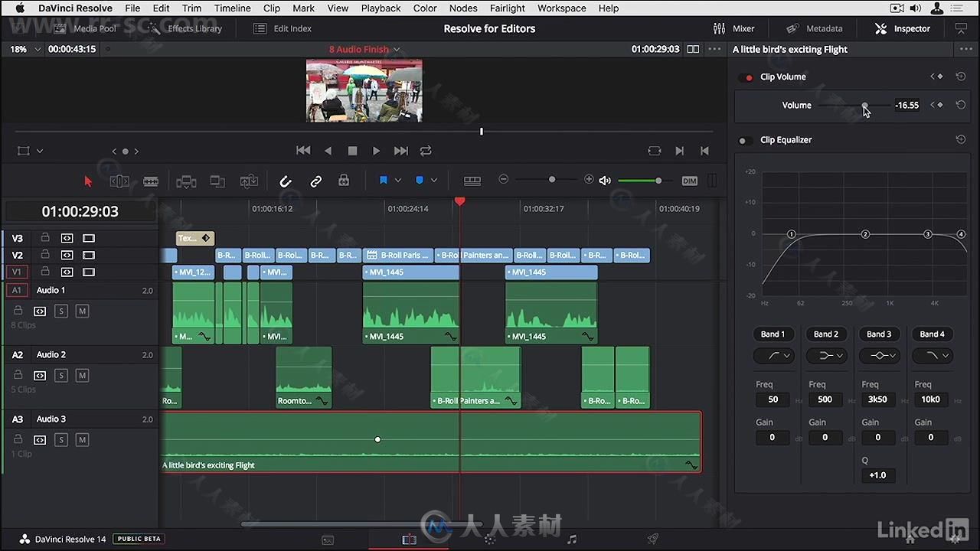This screenshot has height=551, width=980.
Task: Switch to the Fairlight page music-note icon
Action: (571, 540)
